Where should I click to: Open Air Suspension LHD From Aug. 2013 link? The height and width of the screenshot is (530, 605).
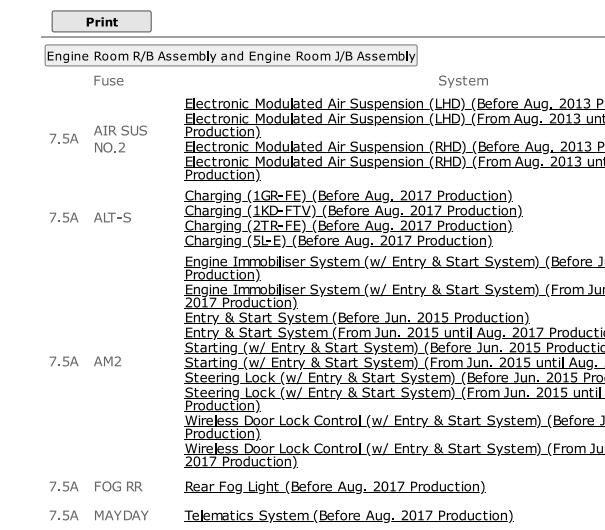(x=395, y=125)
